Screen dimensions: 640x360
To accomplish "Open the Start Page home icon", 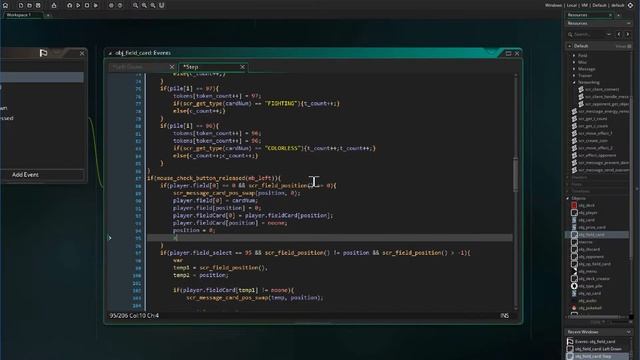I will pyautogui.click(x=5, y=5).
